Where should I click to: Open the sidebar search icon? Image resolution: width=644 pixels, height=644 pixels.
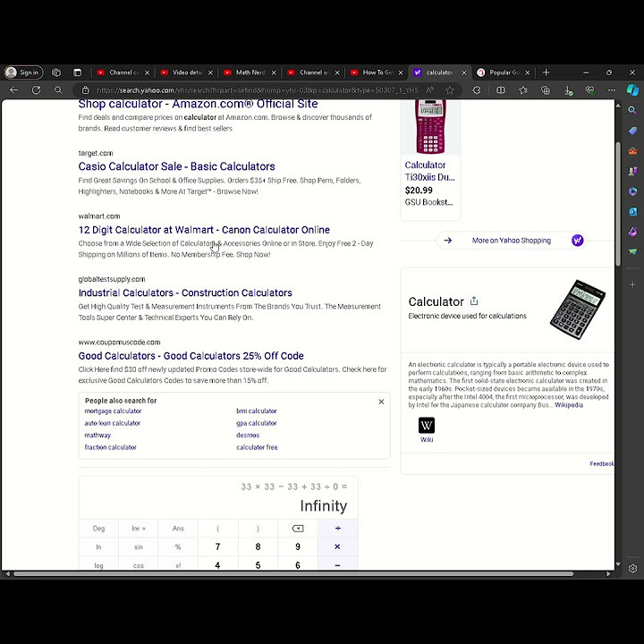coord(632,110)
